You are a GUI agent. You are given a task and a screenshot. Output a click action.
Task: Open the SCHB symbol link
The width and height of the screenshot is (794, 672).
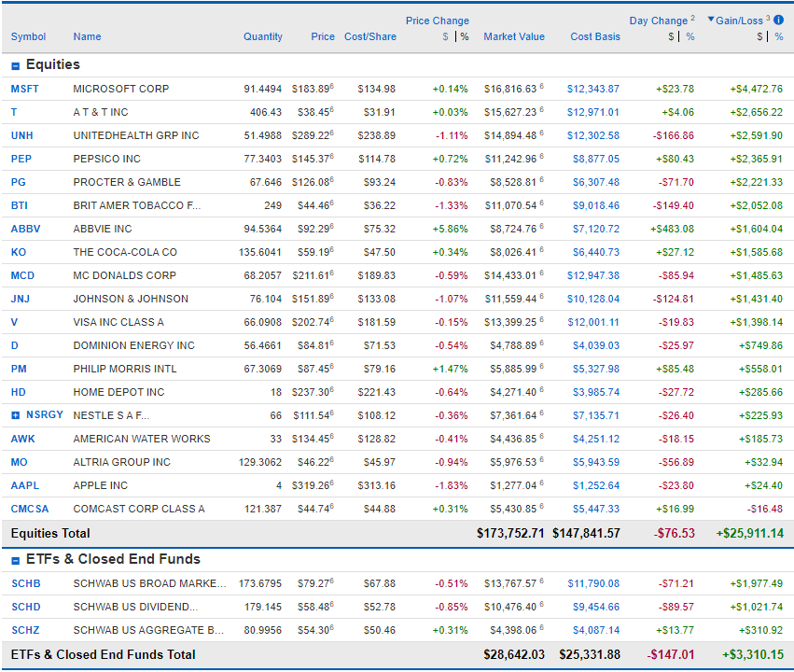[x=26, y=583]
